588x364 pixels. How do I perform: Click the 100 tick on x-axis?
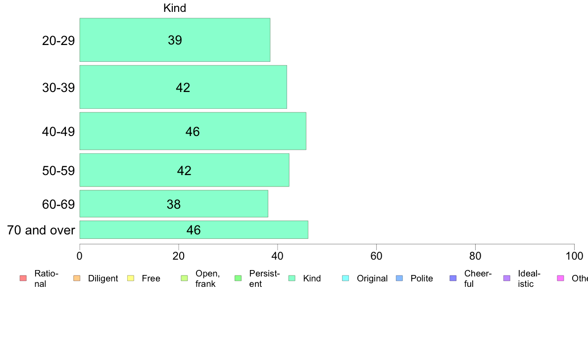[574, 256]
